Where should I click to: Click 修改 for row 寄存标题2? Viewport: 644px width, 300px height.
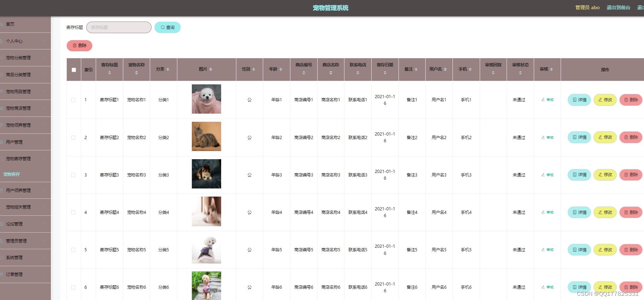point(605,137)
